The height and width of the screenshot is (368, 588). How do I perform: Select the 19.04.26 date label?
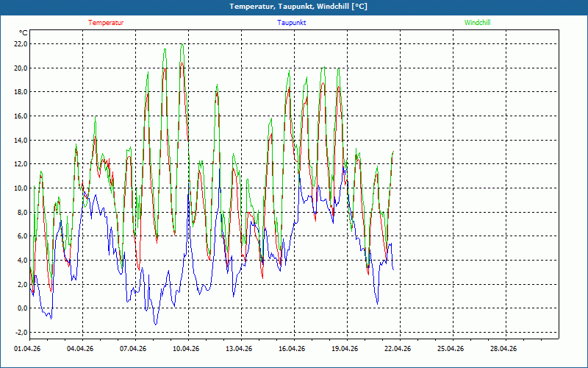coord(345,349)
